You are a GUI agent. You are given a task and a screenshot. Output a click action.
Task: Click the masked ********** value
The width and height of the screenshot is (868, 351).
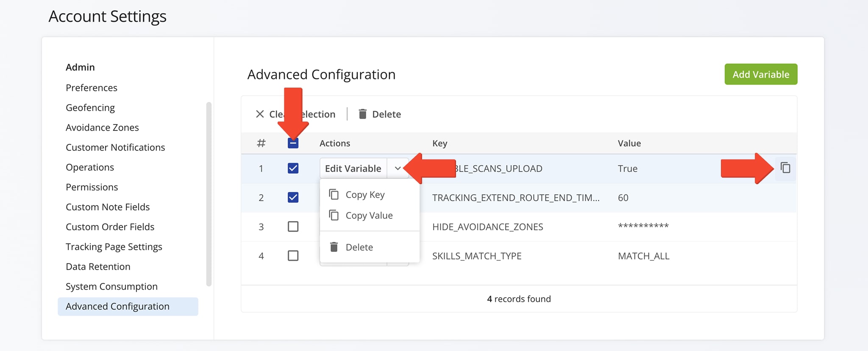point(643,226)
